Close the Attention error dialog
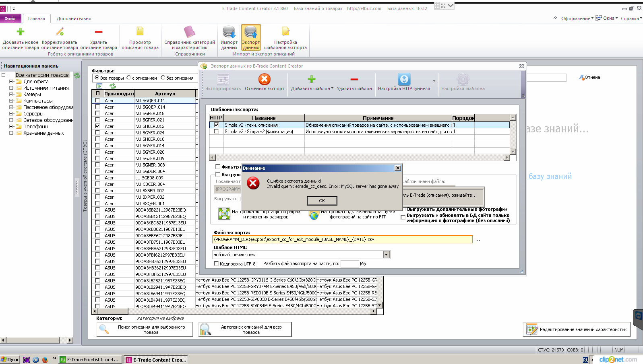Screen dimensions: 643x364 [x=398, y=168]
